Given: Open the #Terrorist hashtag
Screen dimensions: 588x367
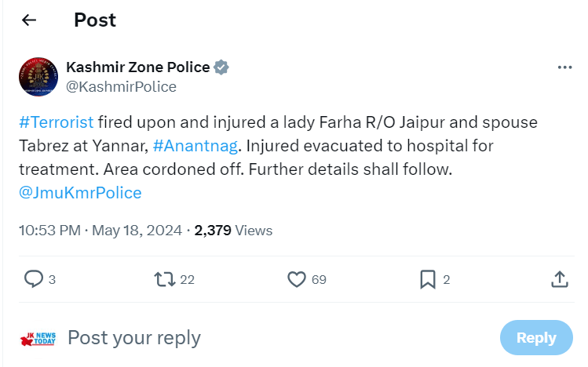Looking at the screenshot, I should pyautogui.click(x=57, y=122).
